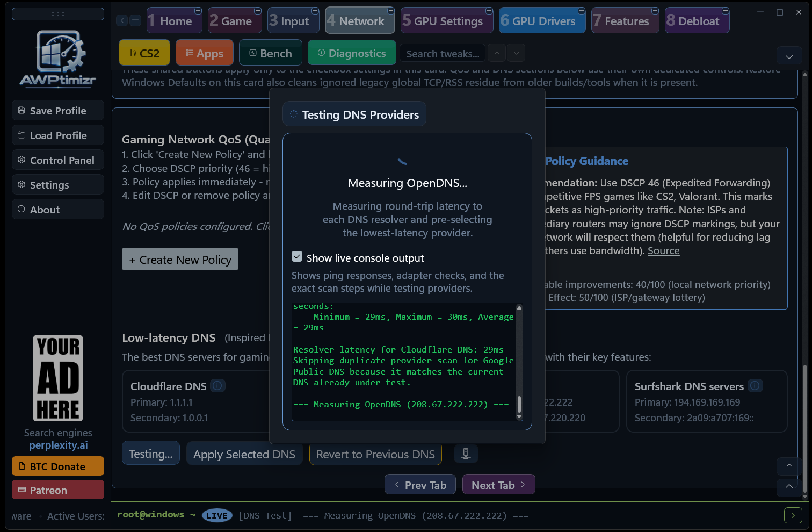The width and height of the screenshot is (812, 532).
Task: Open the Features tab
Action: coord(625,20)
